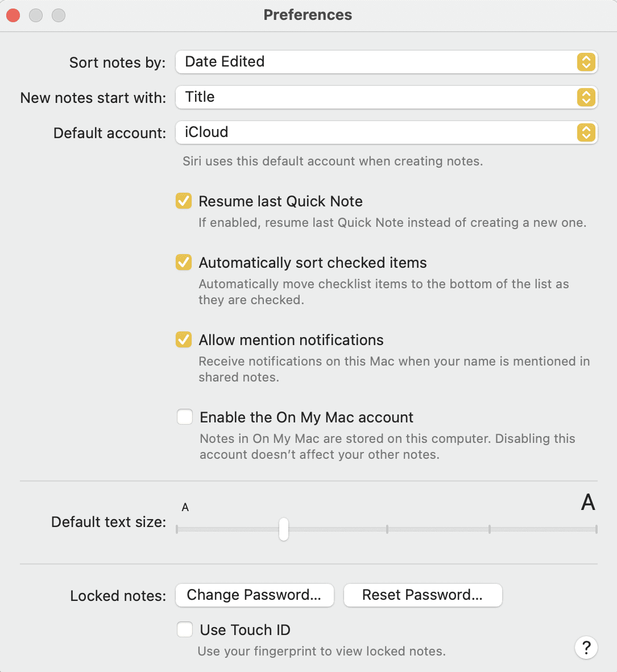The image size is (617, 672).
Task: Click yellow arrows for New notes start with
Action: pyautogui.click(x=586, y=97)
